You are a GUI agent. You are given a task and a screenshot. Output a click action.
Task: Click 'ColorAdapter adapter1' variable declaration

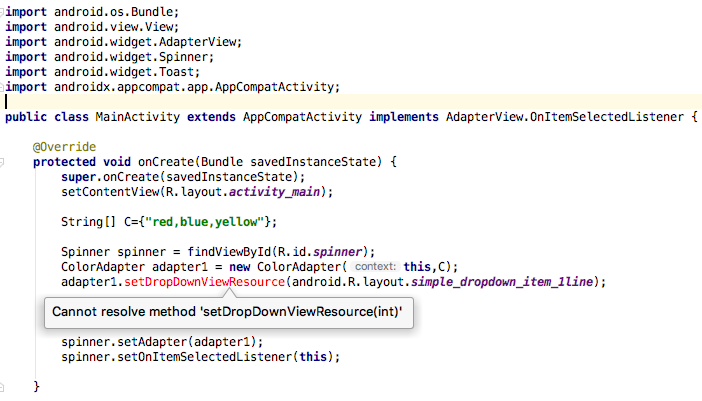(134, 267)
